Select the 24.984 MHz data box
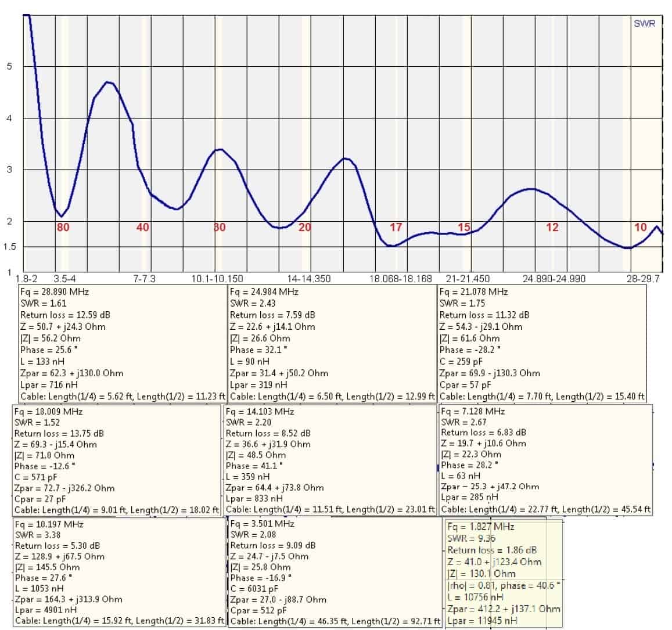The height and width of the screenshot is (630, 672). click(332, 344)
